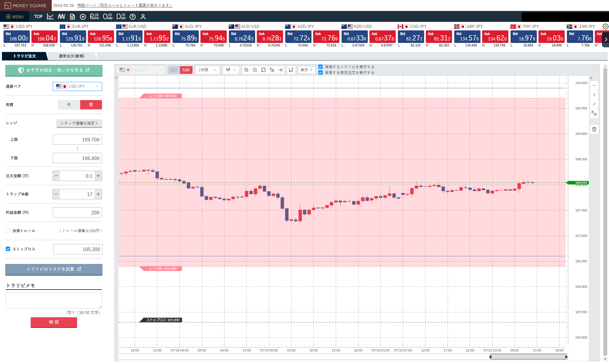The width and height of the screenshot is (609, 364).
Task: Uncheck 保有するトラリピを表示する checkbox
Action: tap(320, 67)
